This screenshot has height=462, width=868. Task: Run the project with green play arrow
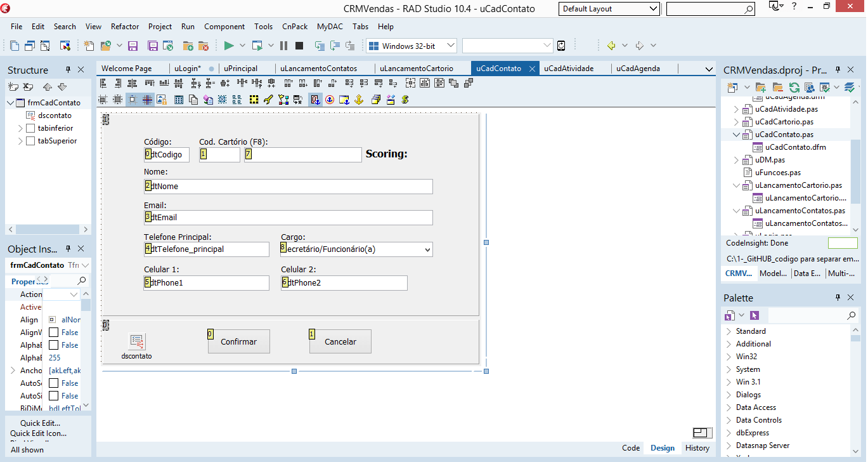[229, 46]
